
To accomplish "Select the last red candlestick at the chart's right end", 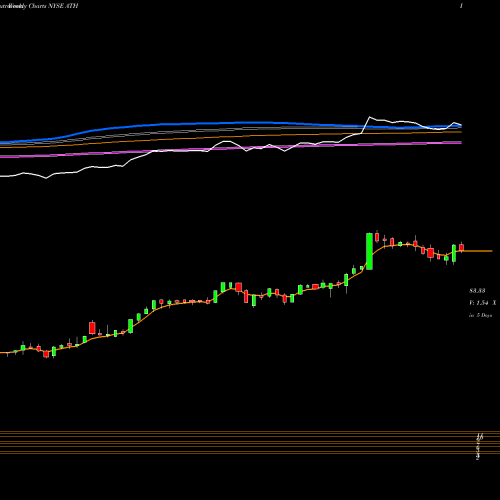I will (461, 247).
